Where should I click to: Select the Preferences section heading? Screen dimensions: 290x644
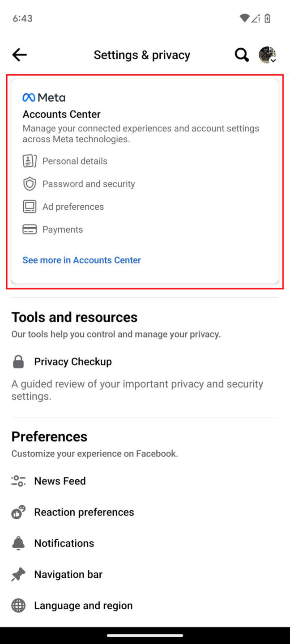49,436
